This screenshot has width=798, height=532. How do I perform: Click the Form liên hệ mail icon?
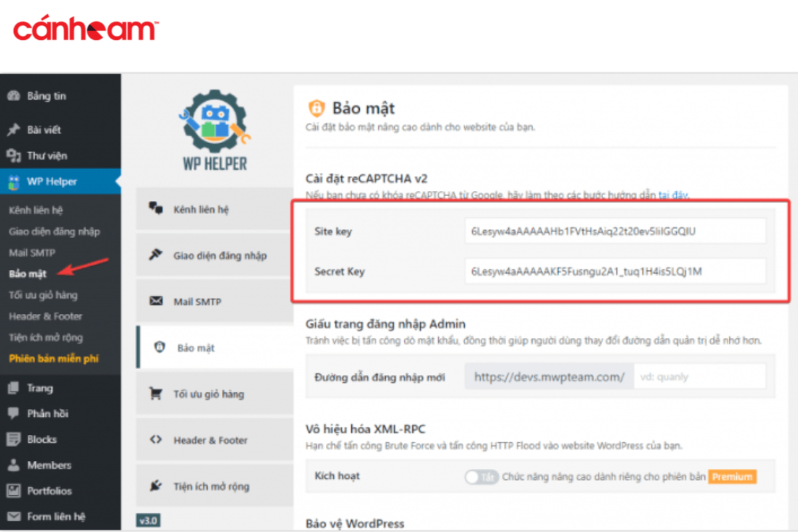coord(13,517)
